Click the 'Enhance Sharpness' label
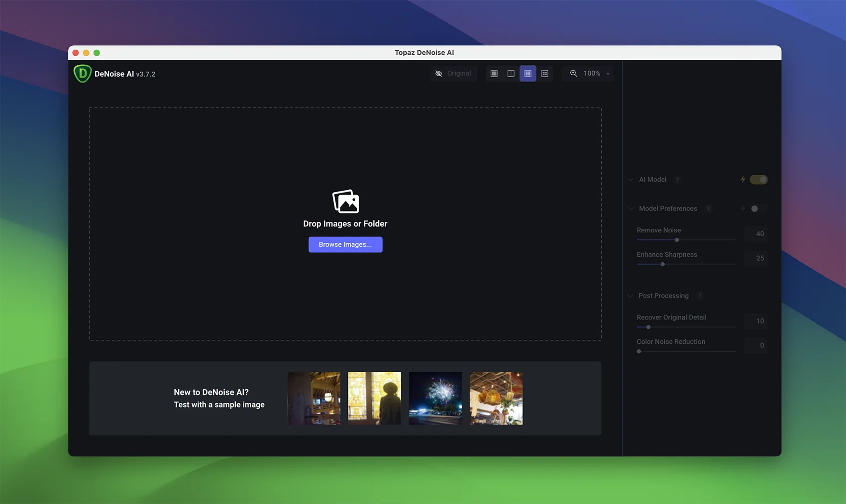 [667, 254]
